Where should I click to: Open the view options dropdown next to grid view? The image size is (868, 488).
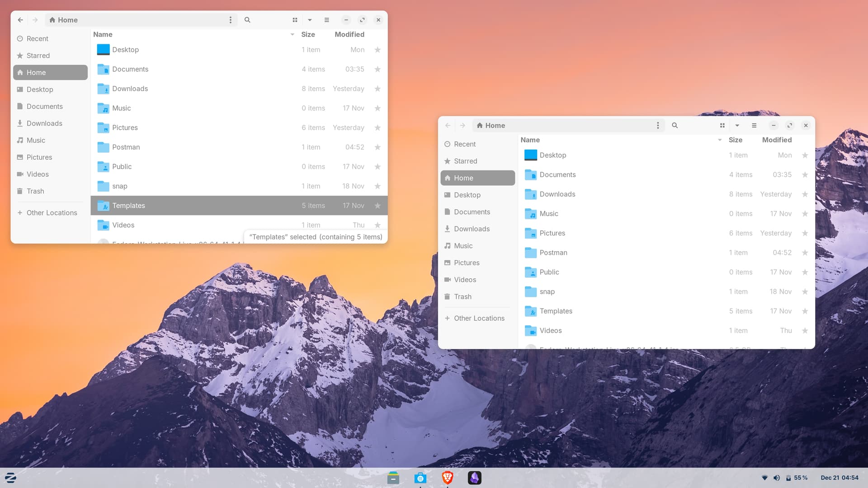click(737, 125)
